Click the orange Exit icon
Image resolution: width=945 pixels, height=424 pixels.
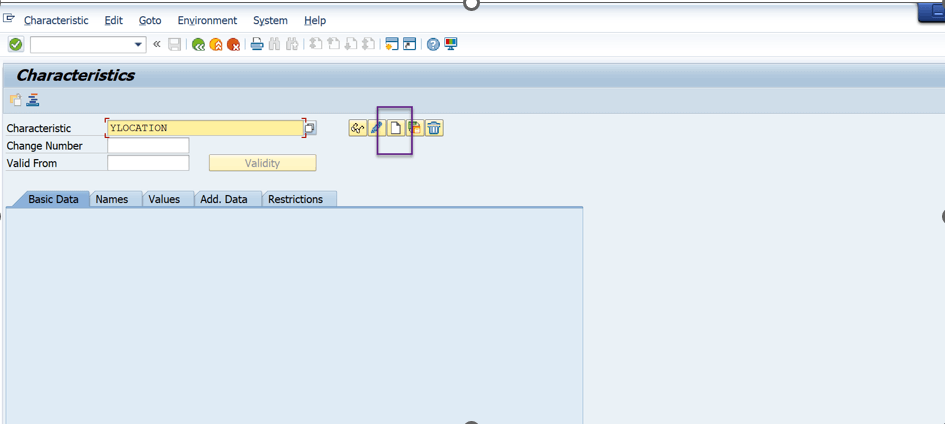pyautogui.click(x=216, y=45)
